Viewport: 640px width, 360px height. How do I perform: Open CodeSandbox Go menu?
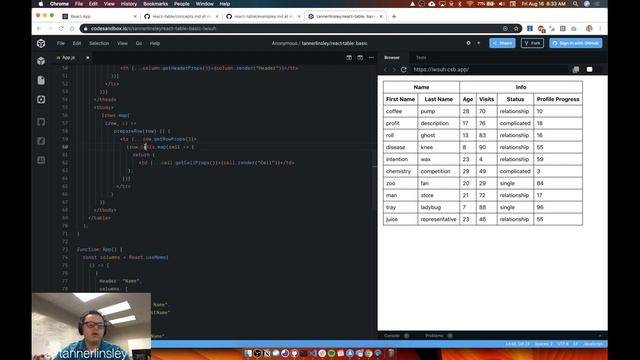(139, 43)
